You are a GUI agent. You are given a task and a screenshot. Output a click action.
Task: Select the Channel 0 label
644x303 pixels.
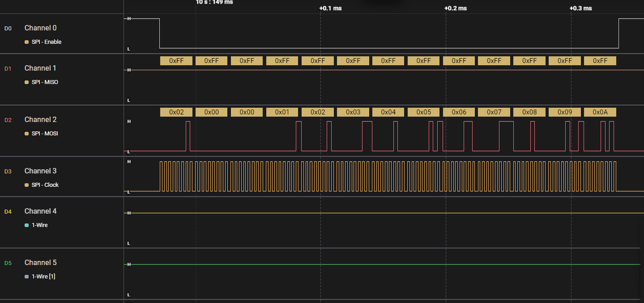(x=40, y=28)
